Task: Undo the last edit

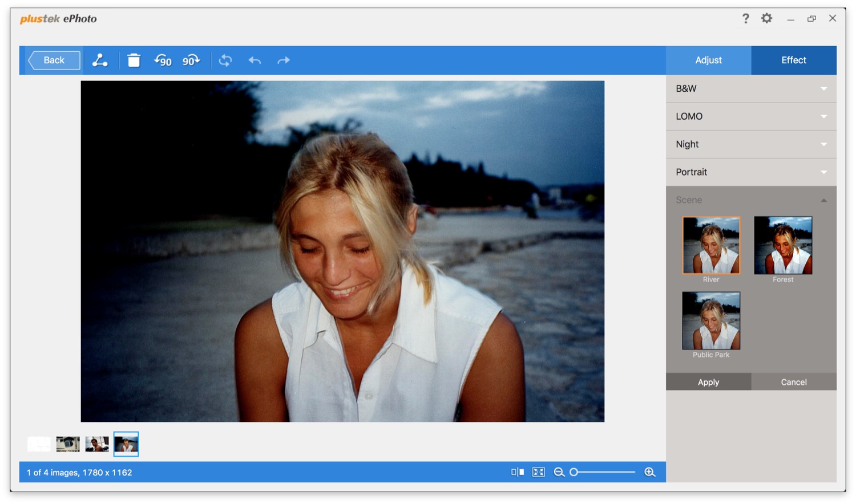Action: click(255, 60)
